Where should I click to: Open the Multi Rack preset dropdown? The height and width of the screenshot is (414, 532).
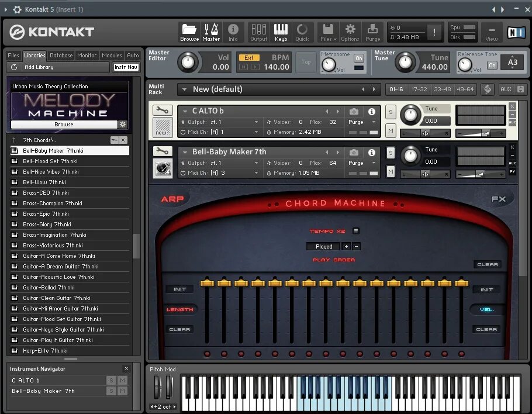pyautogui.click(x=184, y=89)
